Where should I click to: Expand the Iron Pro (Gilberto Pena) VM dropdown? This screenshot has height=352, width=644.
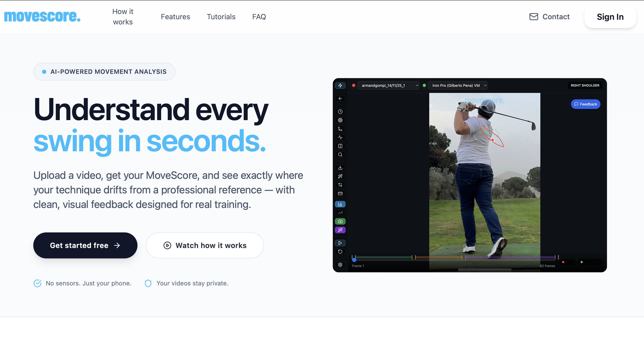point(458,86)
